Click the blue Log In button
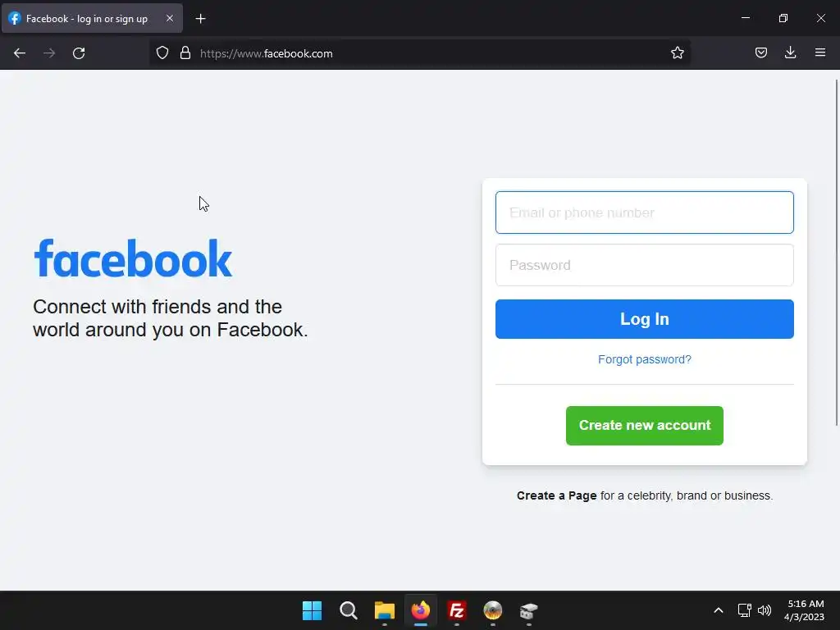Screen dimensions: 840x630 pyautogui.click(x=645, y=319)
